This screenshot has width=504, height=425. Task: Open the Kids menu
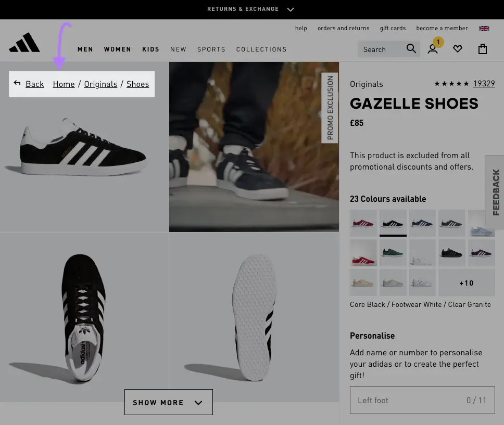click(151, 49)
